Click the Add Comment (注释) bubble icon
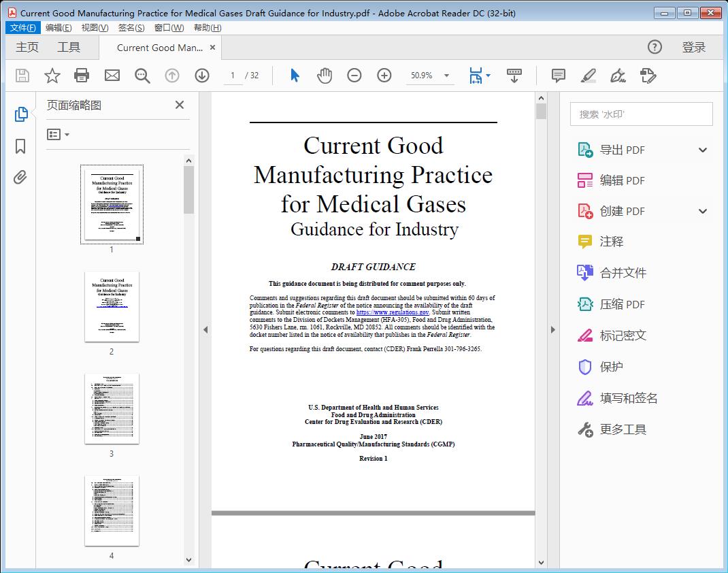728x573 pixels. 557,76
